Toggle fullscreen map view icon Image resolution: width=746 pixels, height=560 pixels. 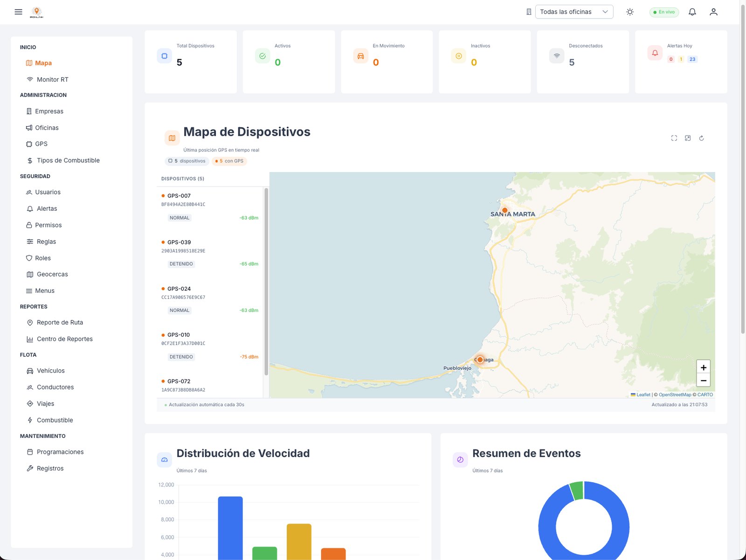tap(674, 138)
